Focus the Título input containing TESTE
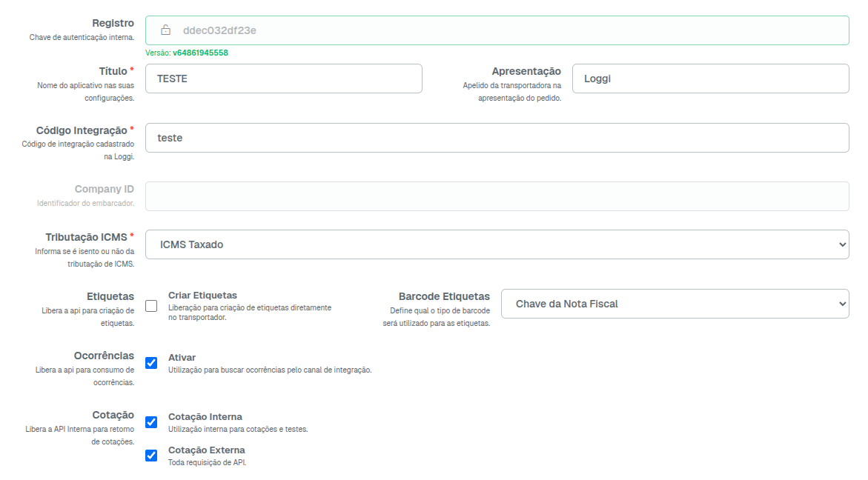The height and width of the screenshot is (480, 868). 283,79
